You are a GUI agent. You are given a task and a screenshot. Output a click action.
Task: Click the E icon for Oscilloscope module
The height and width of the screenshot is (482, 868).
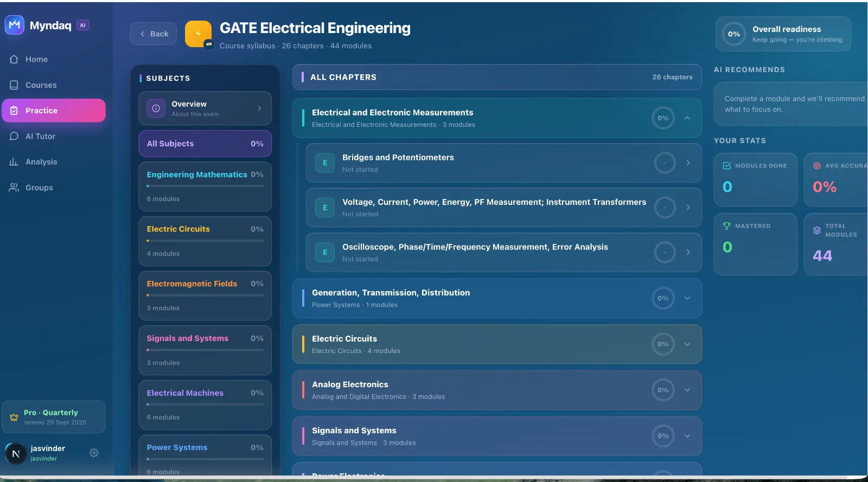point(325,252)
